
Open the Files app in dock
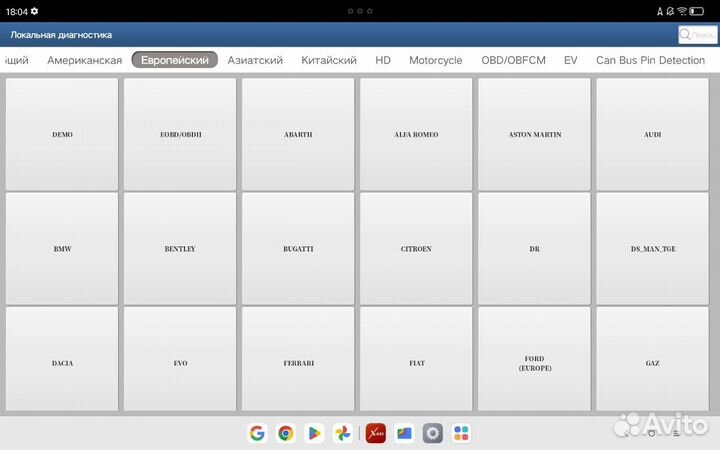pyautogui.click(x=404, y=433)
